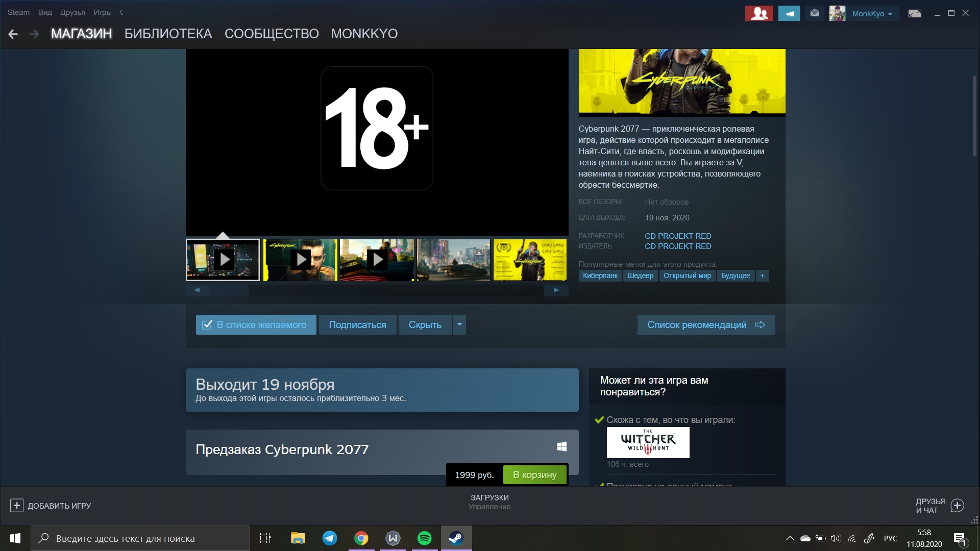Open the CD PROJEKT RED developer link
This screenshot has width=980, height=551.
pos(678,236)
